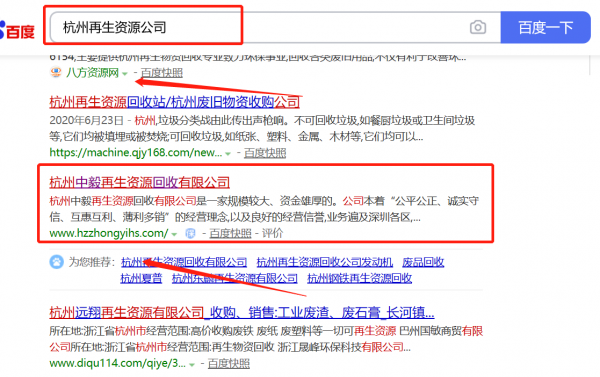Click the 评价 link under hzzhongyihs result

(x=272, y=233)
